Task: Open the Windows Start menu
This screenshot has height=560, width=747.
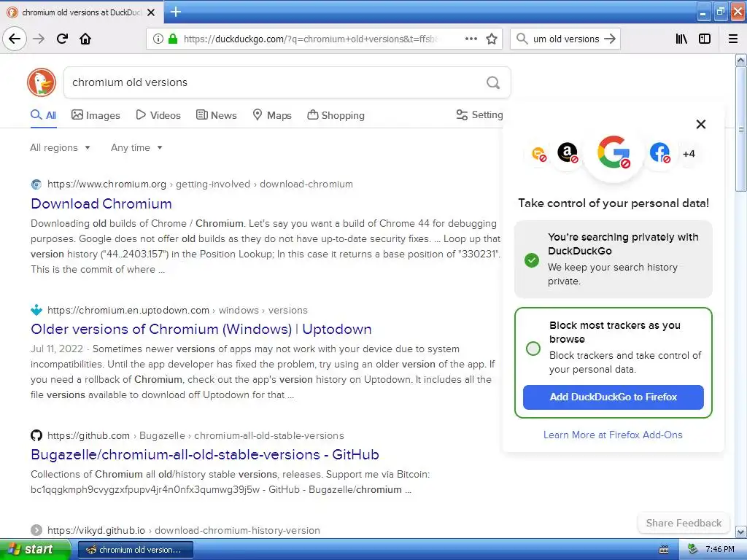Action: [x=34, y=549]
